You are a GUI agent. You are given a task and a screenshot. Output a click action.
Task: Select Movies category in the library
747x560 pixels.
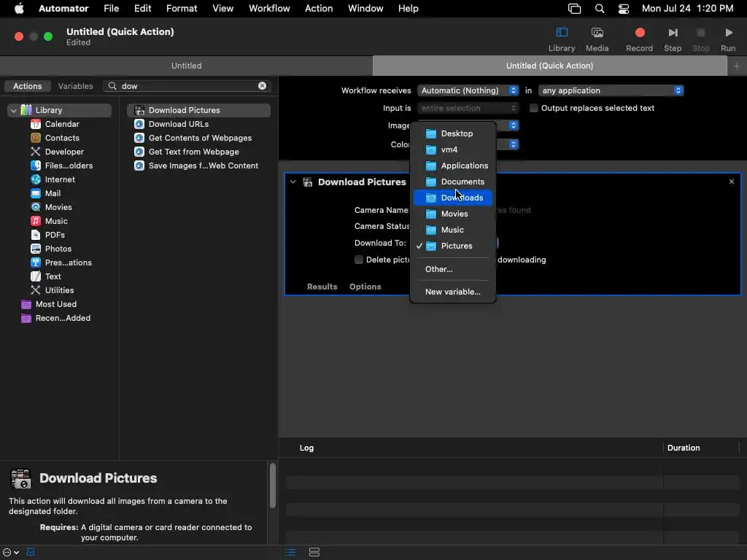58,206
